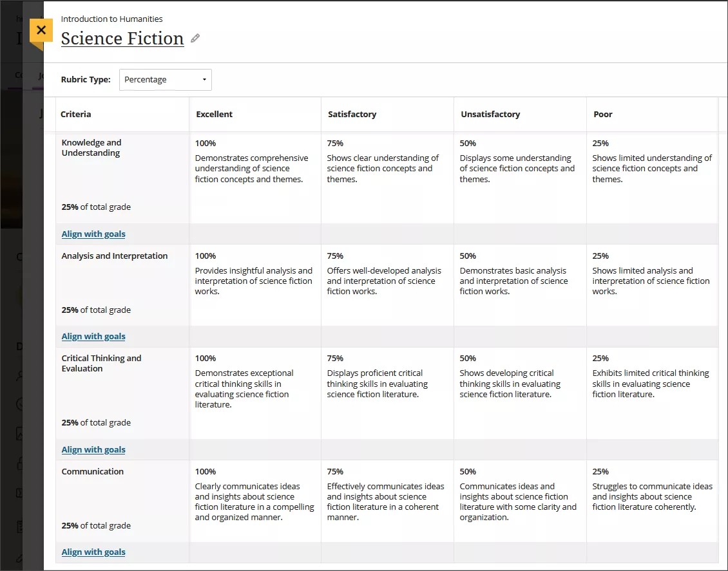Click Align with goals in Critical Thinking row
Viewport: 728px width, 571px height.
pos(93,449)
